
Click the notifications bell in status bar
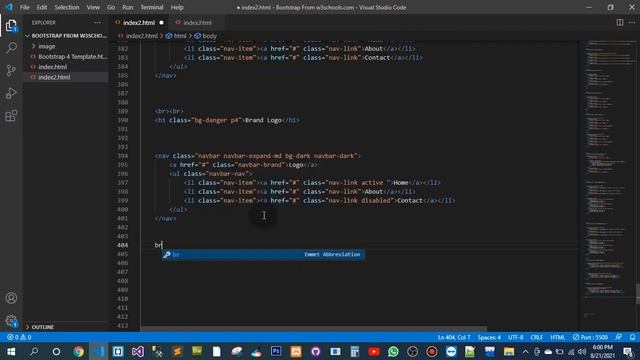[x=632, y=337]
